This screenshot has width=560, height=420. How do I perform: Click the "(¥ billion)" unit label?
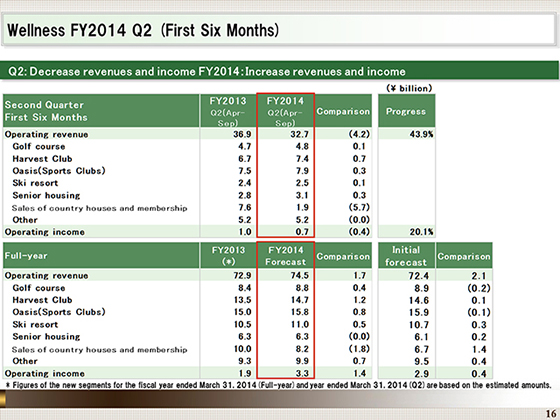pyautogui.click(x=409, y=88)
